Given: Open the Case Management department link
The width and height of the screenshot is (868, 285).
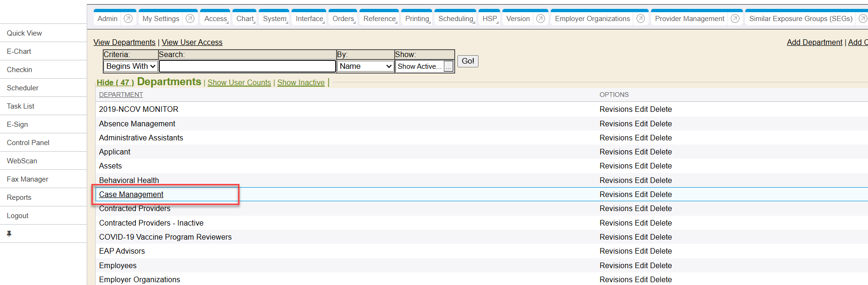Looking at the screenshot, I should pyautogui.click(x=131, y=194).
